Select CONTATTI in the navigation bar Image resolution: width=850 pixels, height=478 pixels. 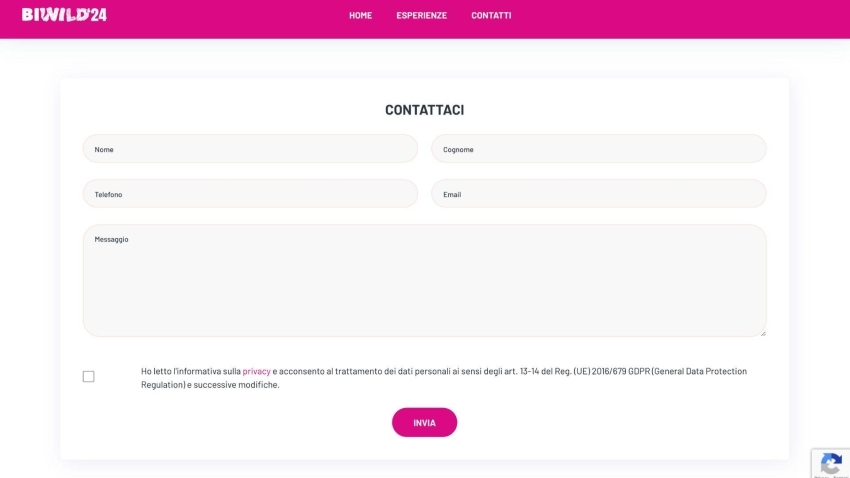(x=491, y=16)
